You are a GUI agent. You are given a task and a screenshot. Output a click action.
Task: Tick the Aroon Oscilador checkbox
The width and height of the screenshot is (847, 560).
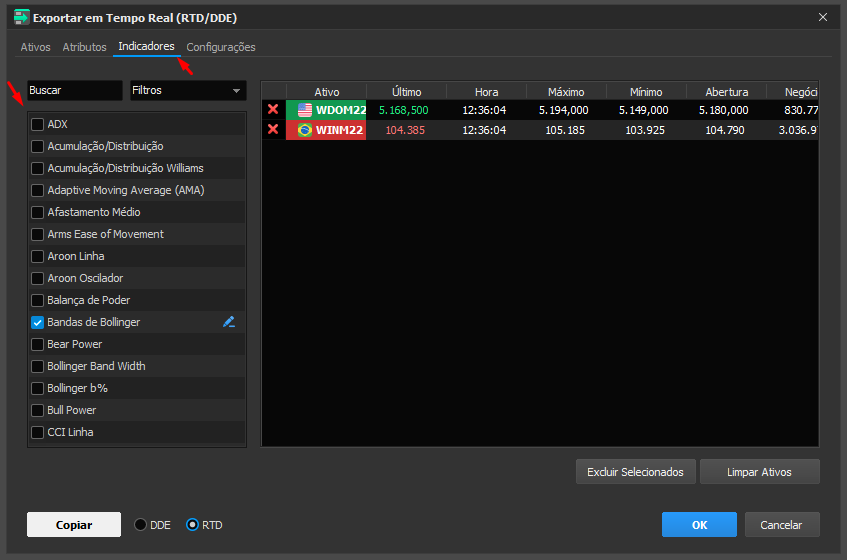pyautogui.click(x=37, y=279)
